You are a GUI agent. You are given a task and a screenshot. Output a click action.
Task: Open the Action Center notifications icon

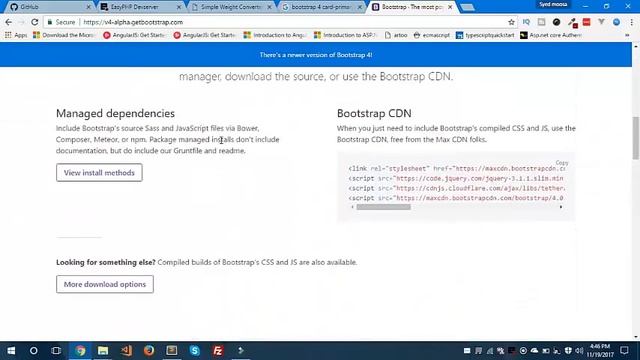pyautogui.click(x=624, y=351)
